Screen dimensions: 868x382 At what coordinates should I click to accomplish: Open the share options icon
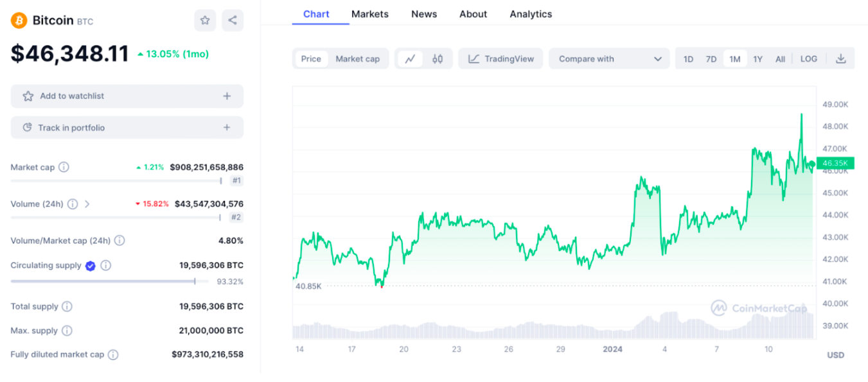[232, 20]
